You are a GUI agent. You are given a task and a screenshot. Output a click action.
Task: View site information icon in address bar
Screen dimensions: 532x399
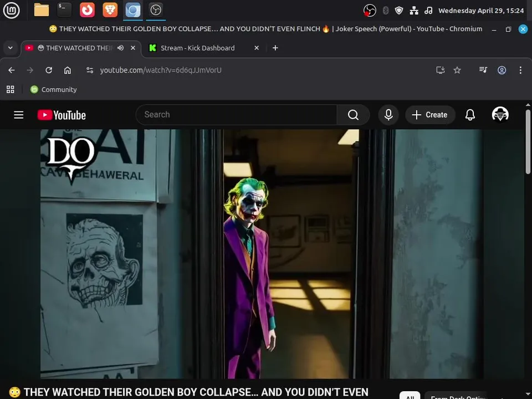(x=90, y=70)
